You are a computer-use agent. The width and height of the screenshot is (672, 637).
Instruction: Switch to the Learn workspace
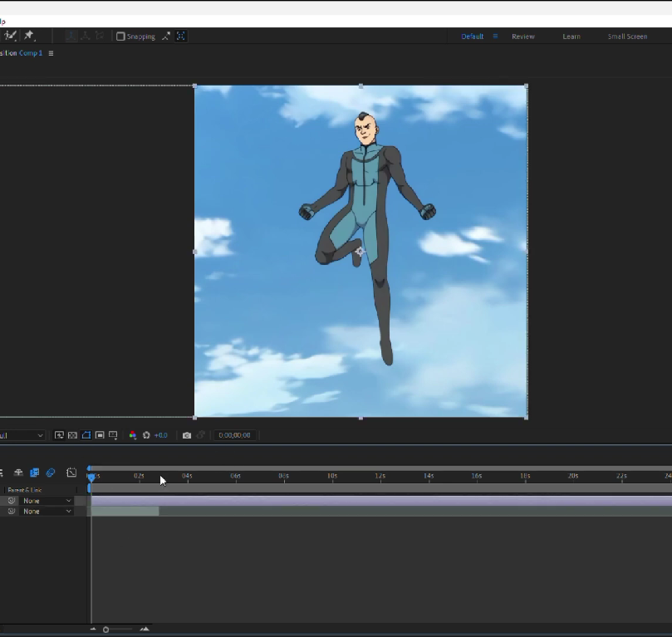coord(571,37)
